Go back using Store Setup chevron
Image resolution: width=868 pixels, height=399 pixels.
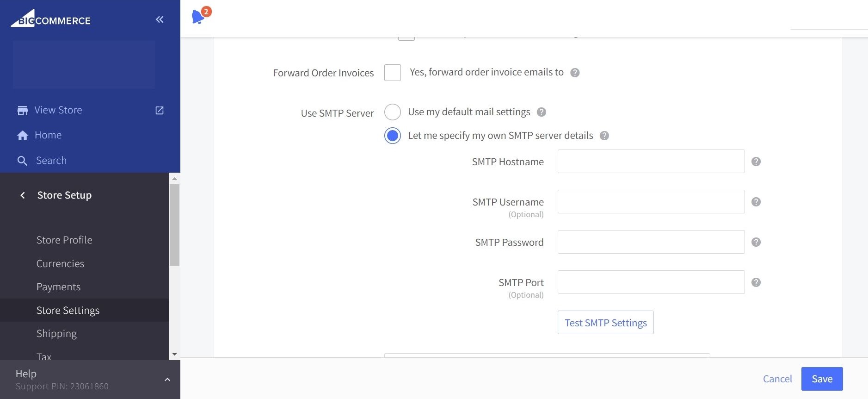tap(23, 195)
